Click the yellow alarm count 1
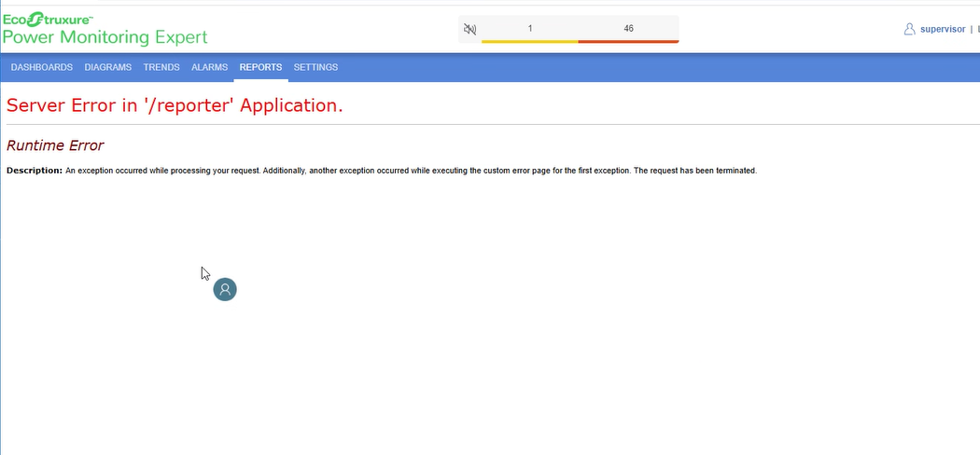 (x=530, y=29)
